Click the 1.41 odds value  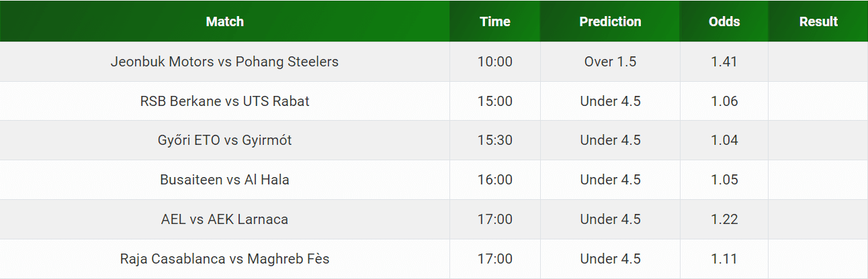(x=724, y=62)
